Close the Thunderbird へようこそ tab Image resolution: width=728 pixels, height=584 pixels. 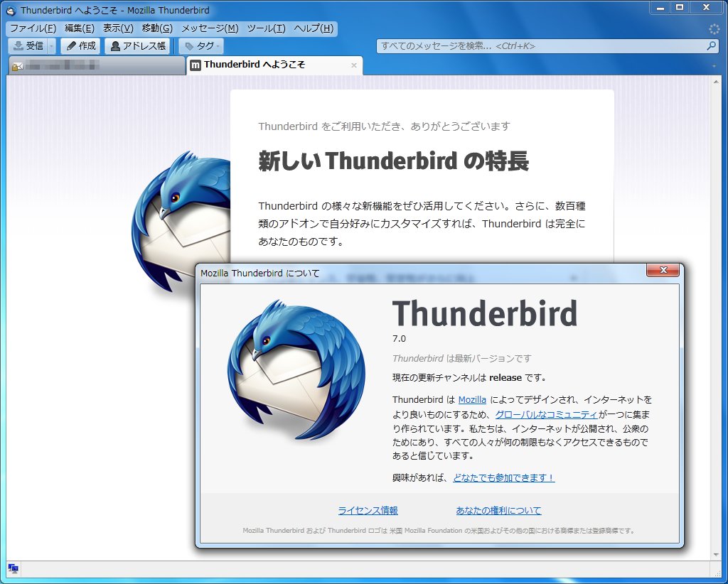(354, 65)
